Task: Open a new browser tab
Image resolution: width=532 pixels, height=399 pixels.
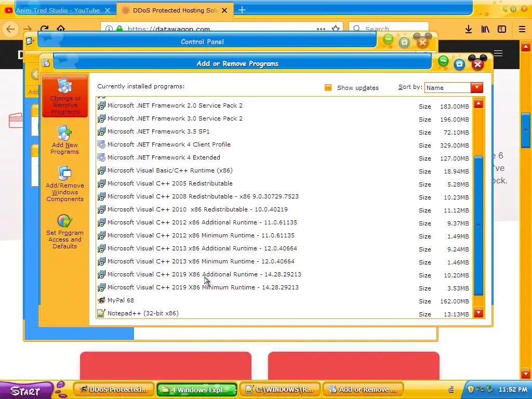Action: 242,10
